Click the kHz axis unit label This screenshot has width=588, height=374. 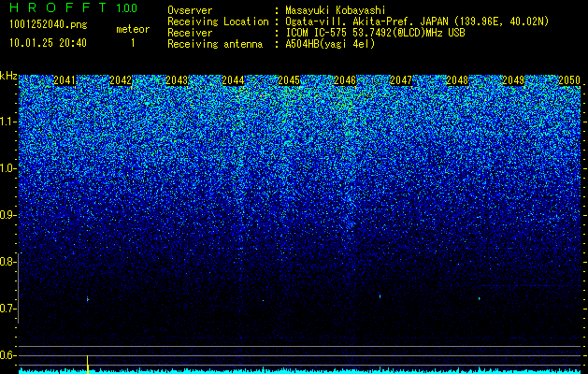(x=8, y=76)
